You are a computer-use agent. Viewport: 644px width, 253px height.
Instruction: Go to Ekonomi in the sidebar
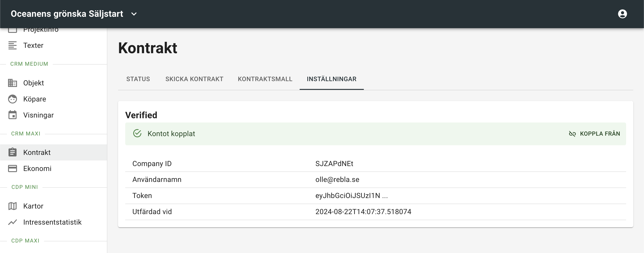click(x=37, y=169)
